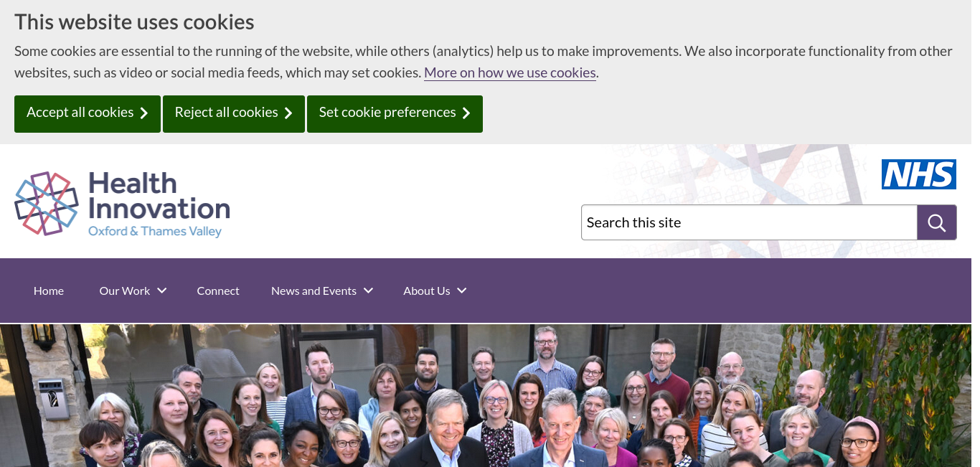
Task: Follow the More on how we use cookies link
Action: 510,72
